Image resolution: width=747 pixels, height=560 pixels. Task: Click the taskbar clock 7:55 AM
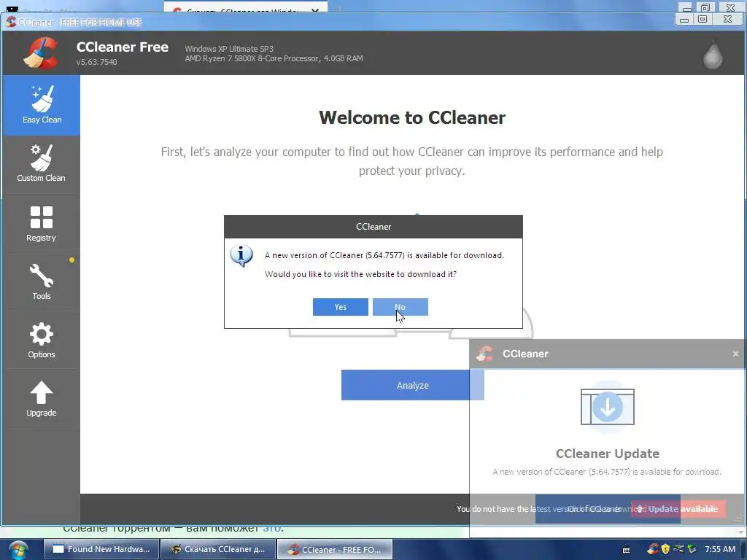(x=720, y=549)
